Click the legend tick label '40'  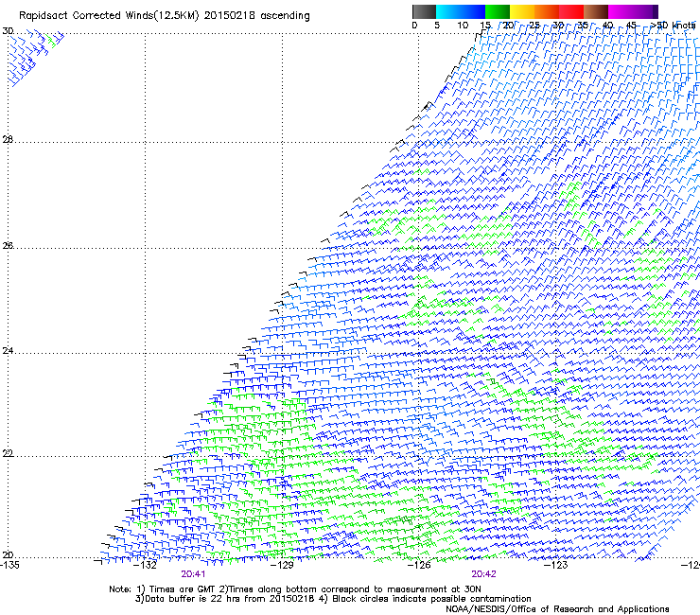607,26
